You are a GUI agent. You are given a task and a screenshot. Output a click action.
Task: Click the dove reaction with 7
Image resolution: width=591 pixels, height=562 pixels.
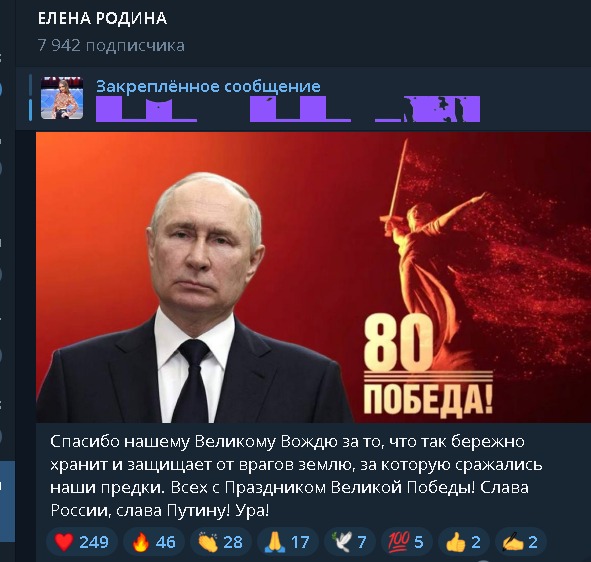tap(350, 542)
